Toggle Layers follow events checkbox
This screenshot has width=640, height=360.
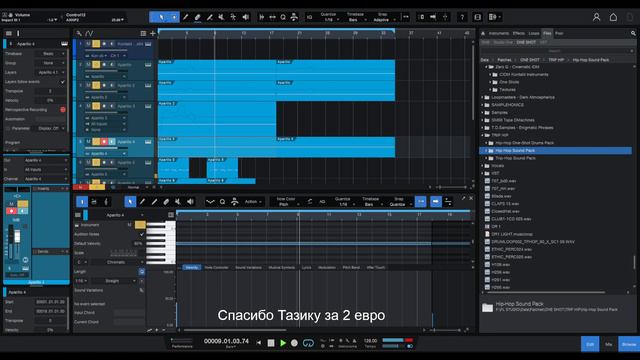[62, 82]
